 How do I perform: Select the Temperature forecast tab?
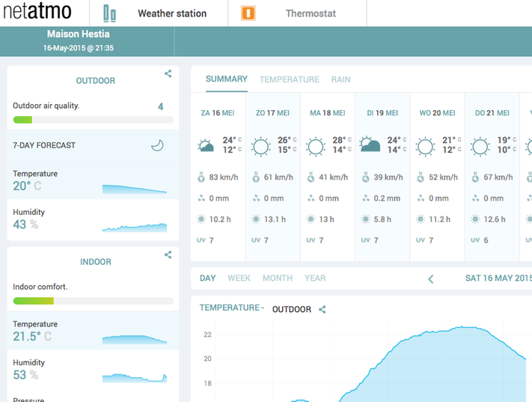pyautogui.click(x=289, y=79)
